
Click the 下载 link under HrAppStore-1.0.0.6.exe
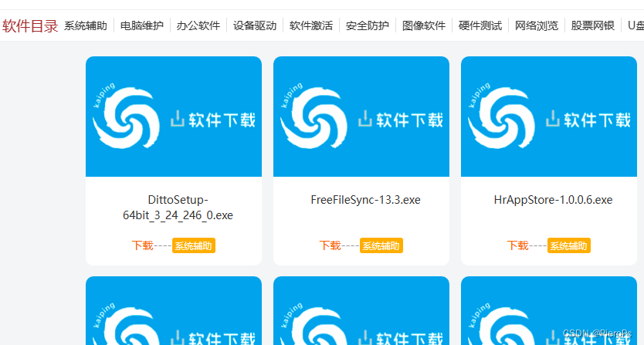pyautogui.click(x=518, y=245)
